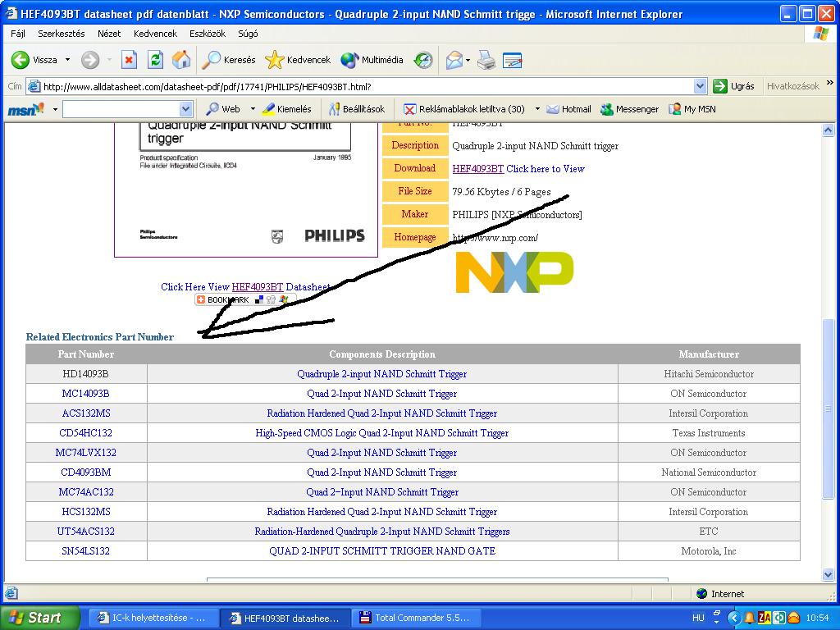Open Keresés search magnifier
This screenshot has height=630, width=840.
point(229,60)
